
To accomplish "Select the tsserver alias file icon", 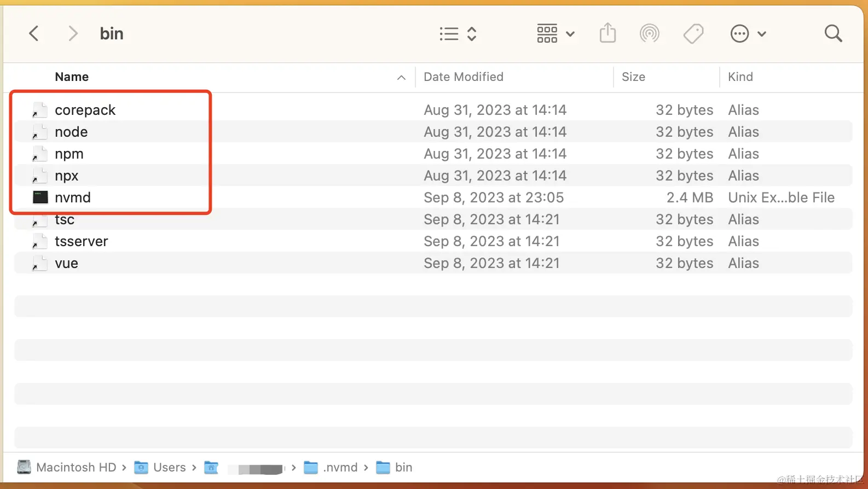I will 40,241.
